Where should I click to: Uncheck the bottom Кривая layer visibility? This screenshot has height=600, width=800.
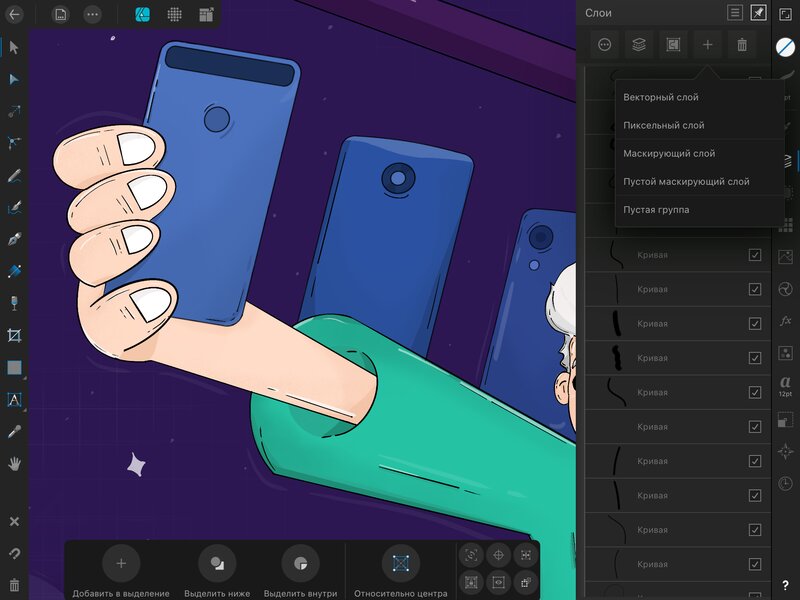coord(755,564)
